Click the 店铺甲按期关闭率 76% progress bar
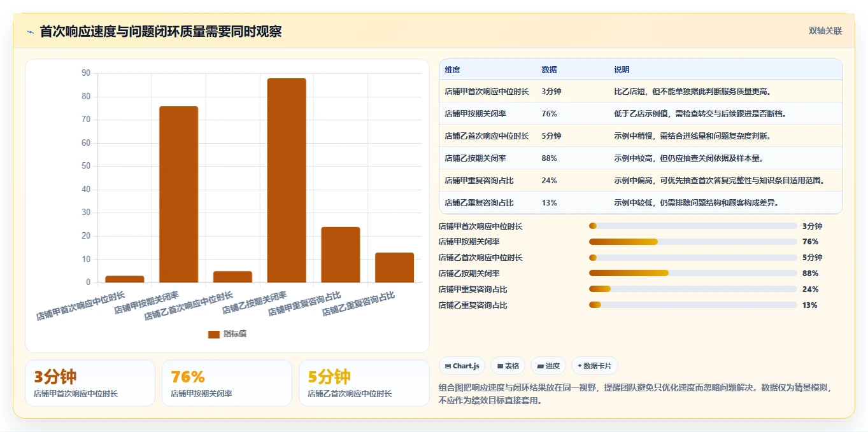 (x=693, y=242)
